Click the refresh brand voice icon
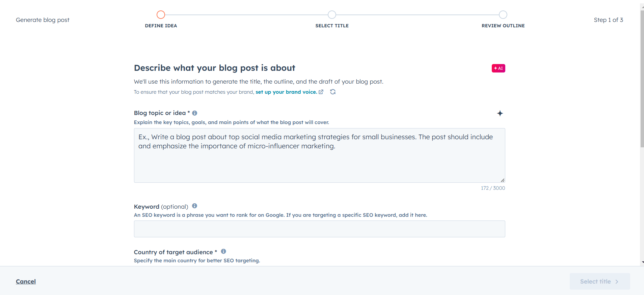The image size is (644, 295). [333, 92]
